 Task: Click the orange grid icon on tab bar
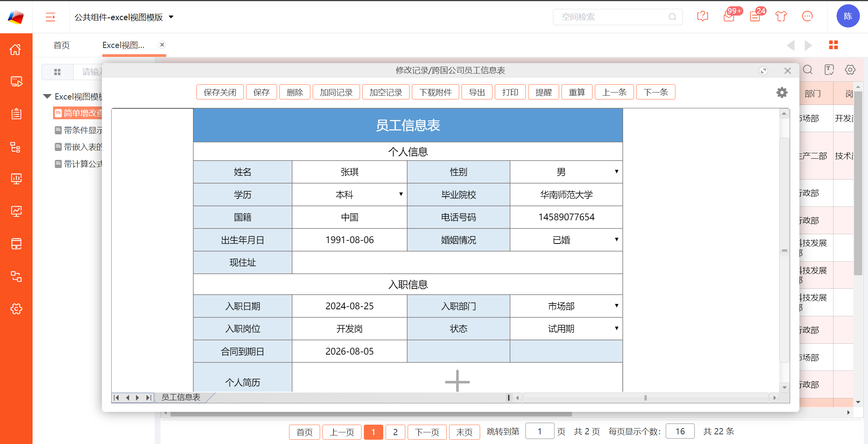[x=834, y=45]
